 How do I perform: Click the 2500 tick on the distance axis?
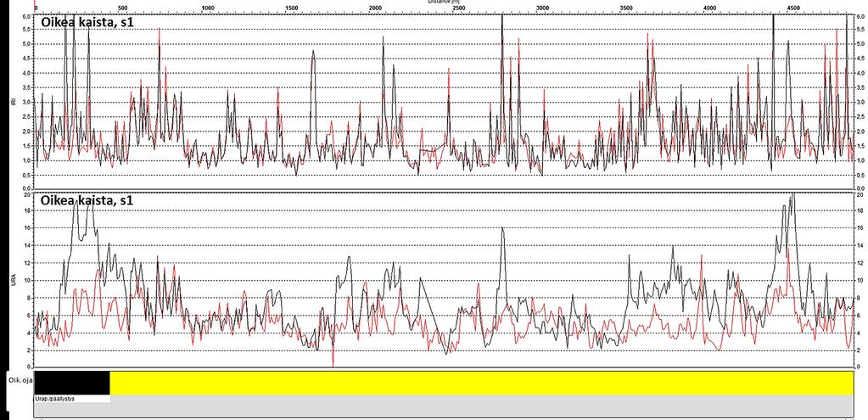point(458,8)
